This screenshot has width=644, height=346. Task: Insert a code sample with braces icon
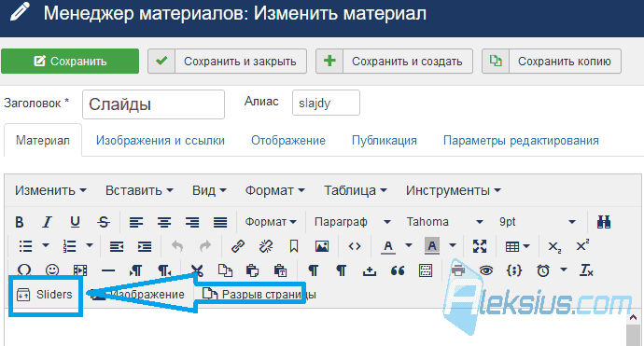[x=514, y=270]
